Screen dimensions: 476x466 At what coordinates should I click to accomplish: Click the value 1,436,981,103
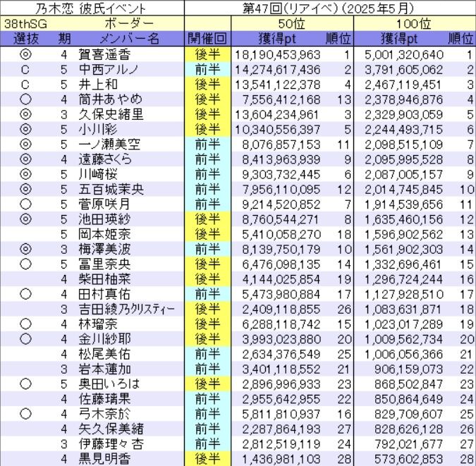tap(281, 460)
